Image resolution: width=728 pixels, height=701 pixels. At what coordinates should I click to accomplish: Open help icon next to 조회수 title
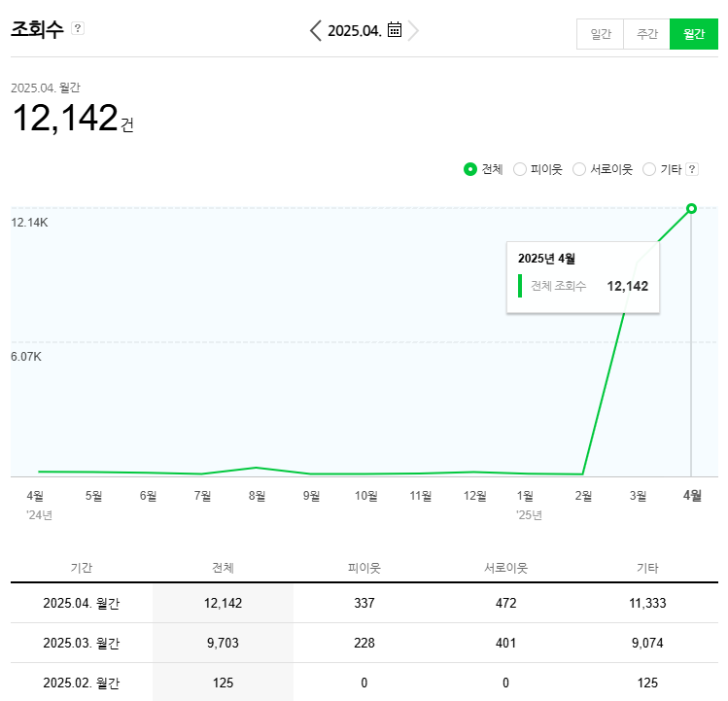point(78,28)
